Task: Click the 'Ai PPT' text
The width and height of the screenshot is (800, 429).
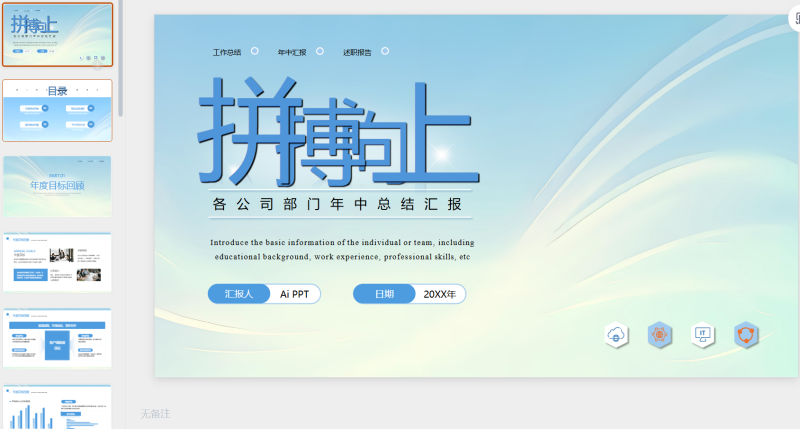Action: tap(294, 294)
